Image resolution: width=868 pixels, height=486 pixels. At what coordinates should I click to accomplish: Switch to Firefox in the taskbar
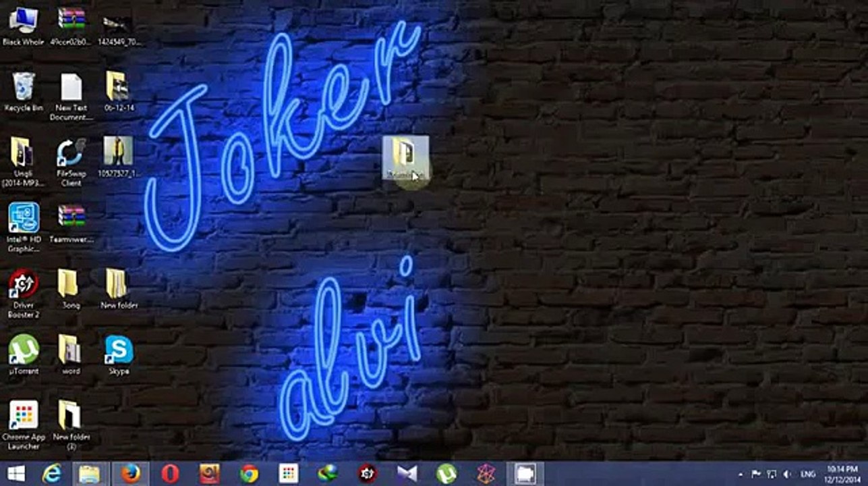(129, 474)
